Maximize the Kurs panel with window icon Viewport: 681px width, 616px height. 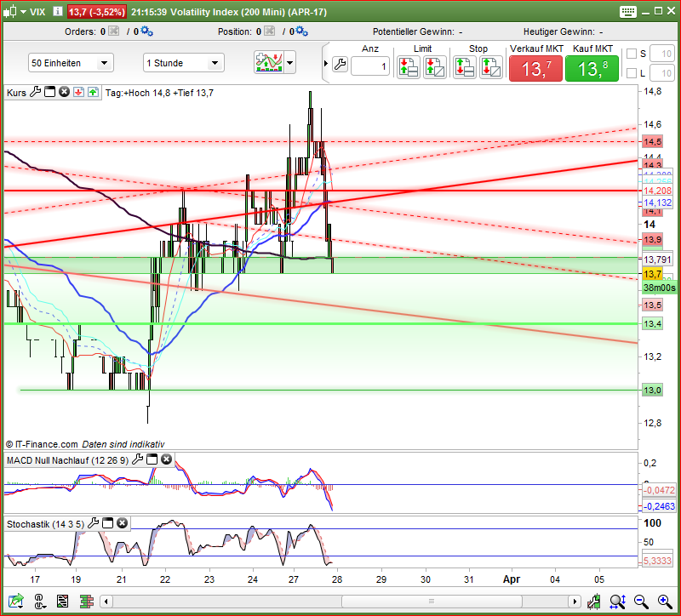pos(50,92)
